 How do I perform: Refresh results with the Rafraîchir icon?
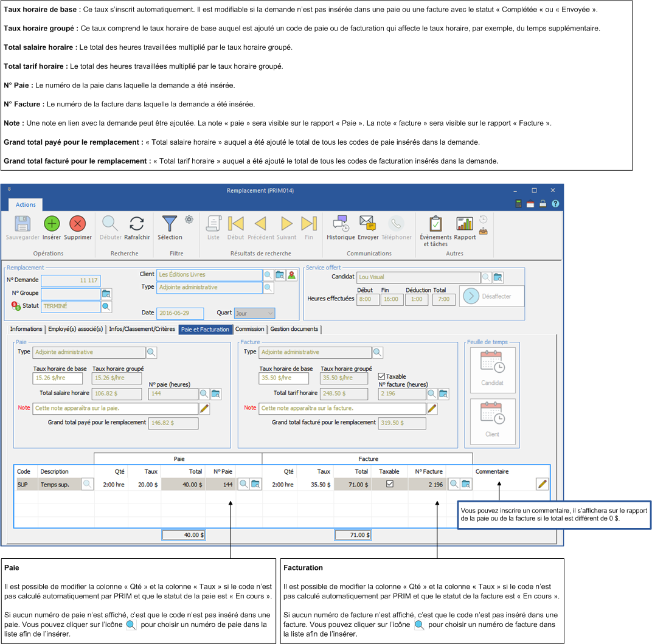(137, 224)
